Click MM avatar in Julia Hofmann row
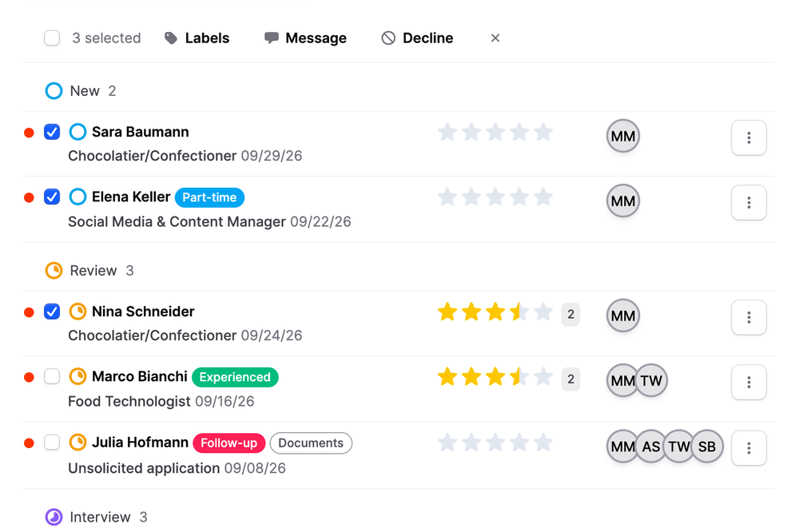Screen dimensions: 799x532 [x=621, y=447]
